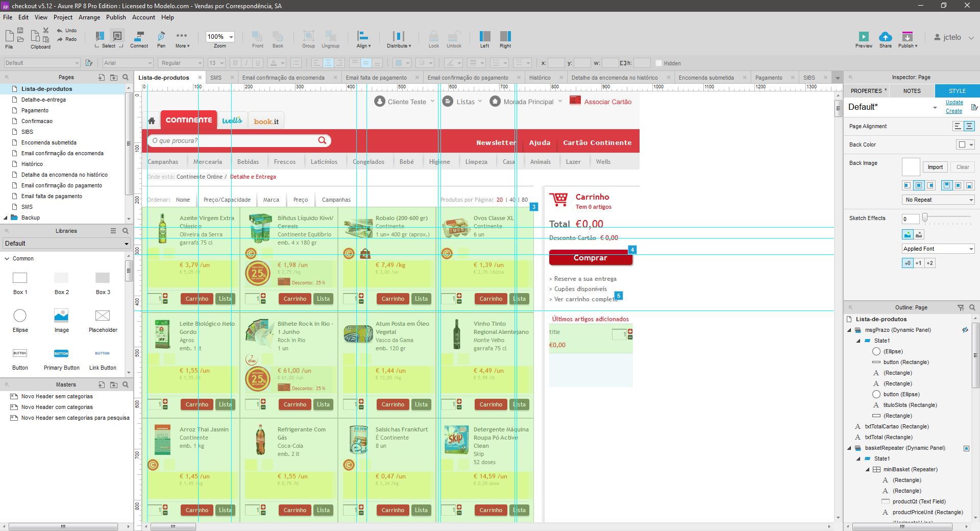Image resolution: width=980 pixels, height=531 pixels.
Task: Toggle the Hidden checkbox
Action: click(658, 63)
